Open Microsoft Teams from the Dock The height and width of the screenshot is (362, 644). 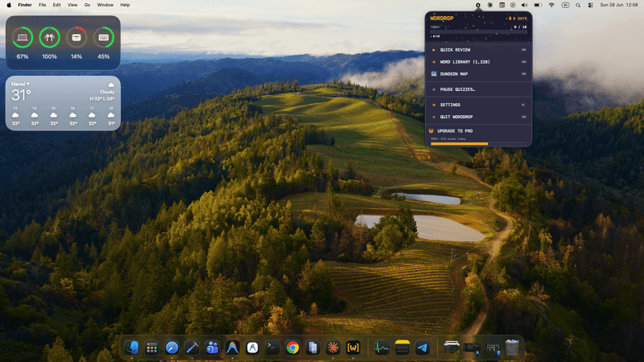point(213,348)
